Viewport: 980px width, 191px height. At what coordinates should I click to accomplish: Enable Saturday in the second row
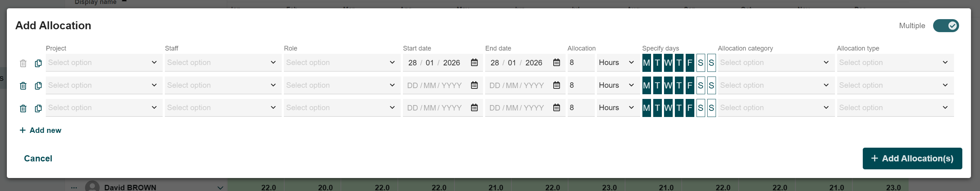[700, 85]
